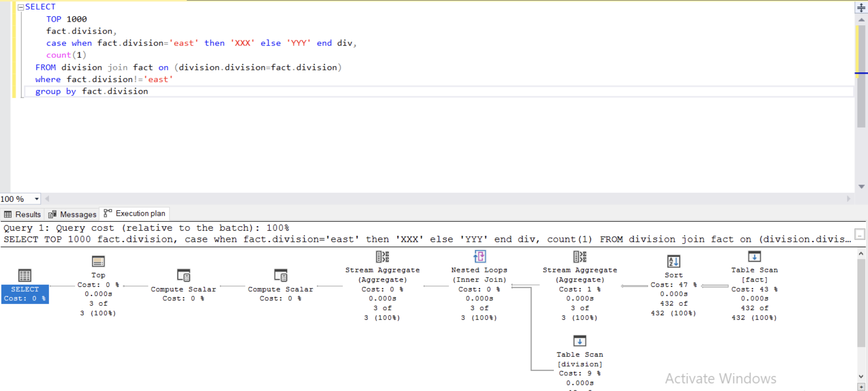Click the Stream Aggregate icon right of Nested Loops

coord(580,256)
